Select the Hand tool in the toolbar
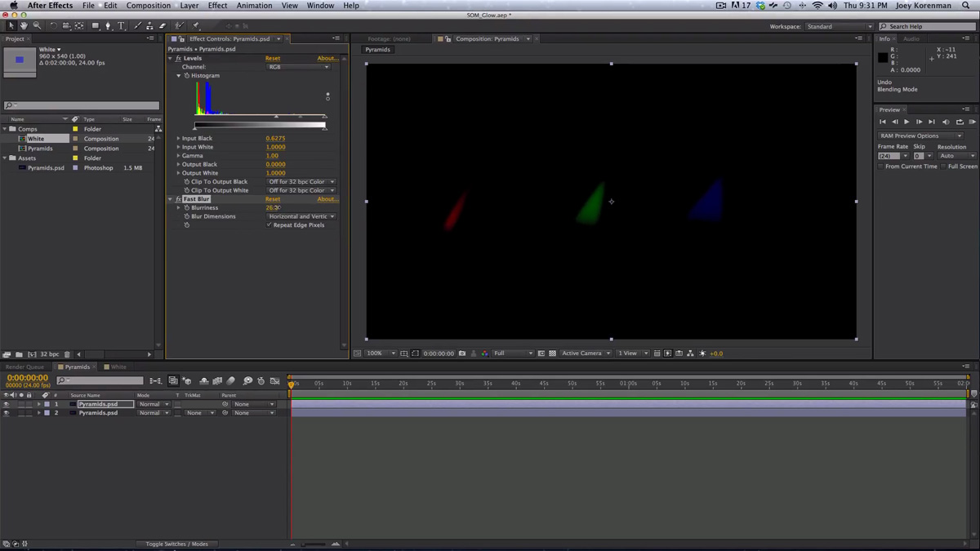 [x=24, y=25]
